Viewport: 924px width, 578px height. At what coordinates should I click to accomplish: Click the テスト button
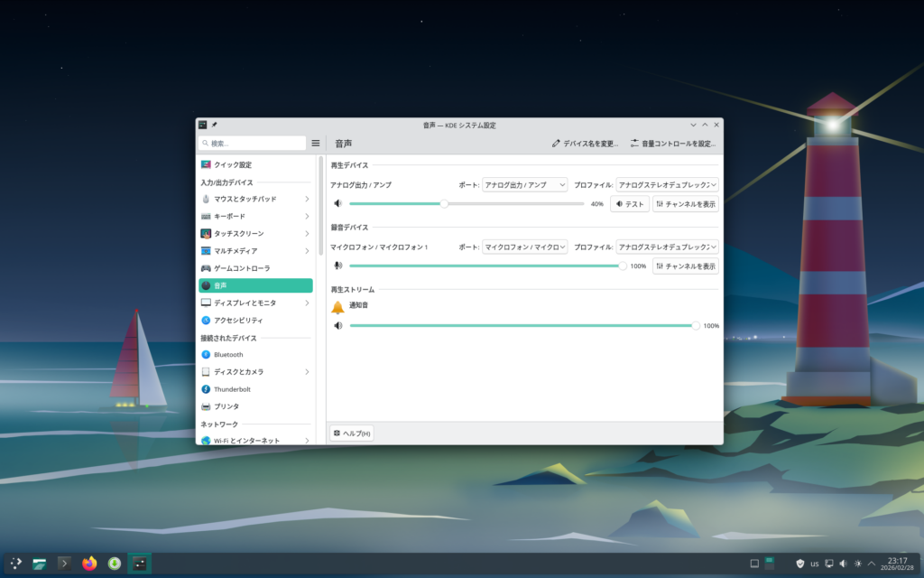pyautogui.click(x=630, y=204)
